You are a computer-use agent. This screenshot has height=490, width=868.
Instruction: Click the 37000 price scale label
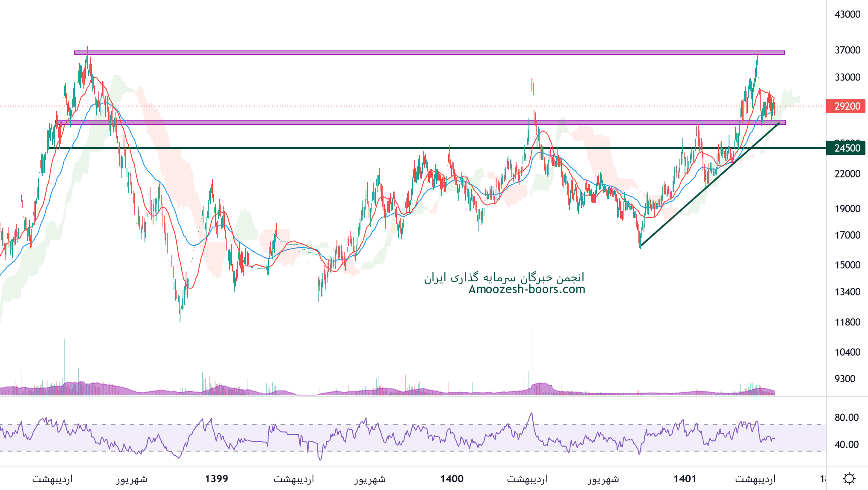[x=847, y=50]
